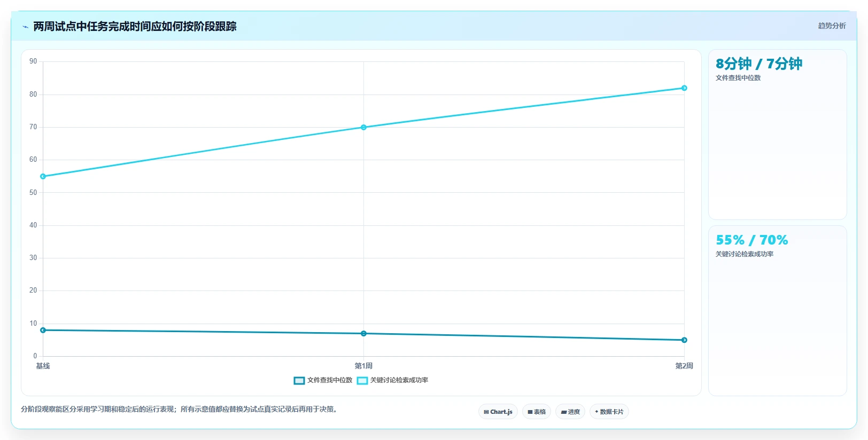Click the 第1周 x-axis label
The height and width of the screenshot is (440, 868).
(x=363, y=366)
